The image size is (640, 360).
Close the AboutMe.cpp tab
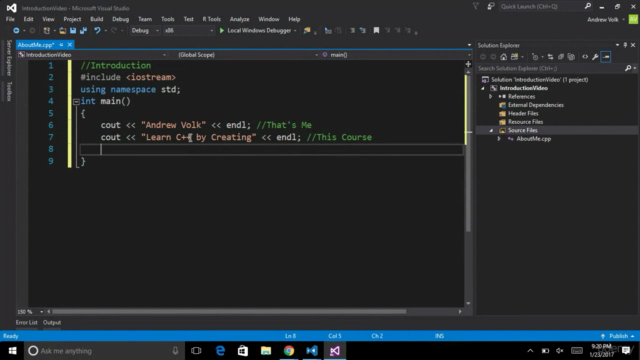(70, 45)
